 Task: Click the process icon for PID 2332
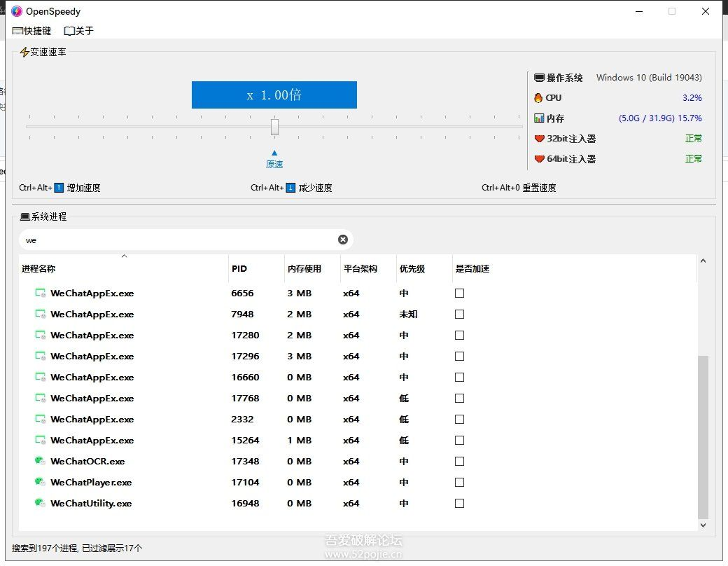click(x=41, y=419)
